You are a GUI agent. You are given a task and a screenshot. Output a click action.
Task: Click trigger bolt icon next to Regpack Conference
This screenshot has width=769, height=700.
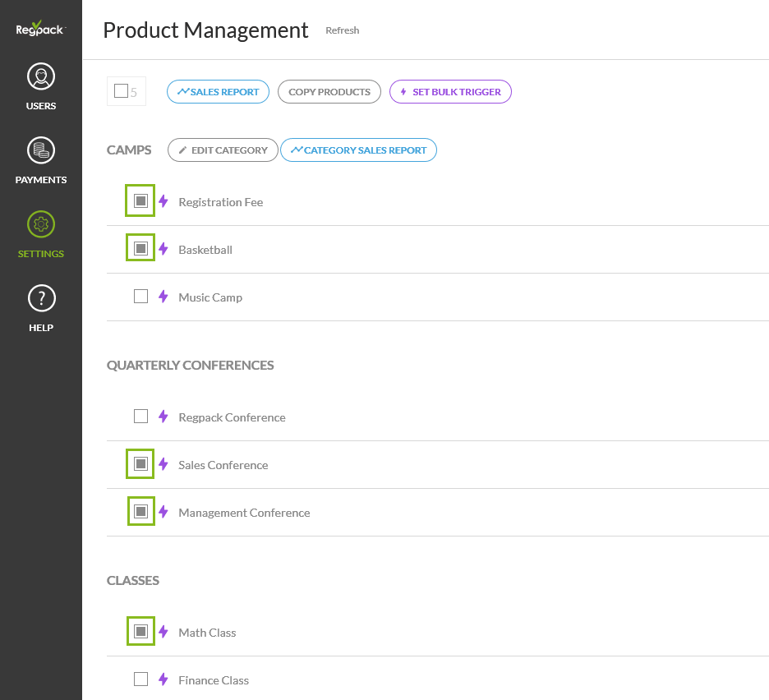pyautogui.click(x=163, y=417)
